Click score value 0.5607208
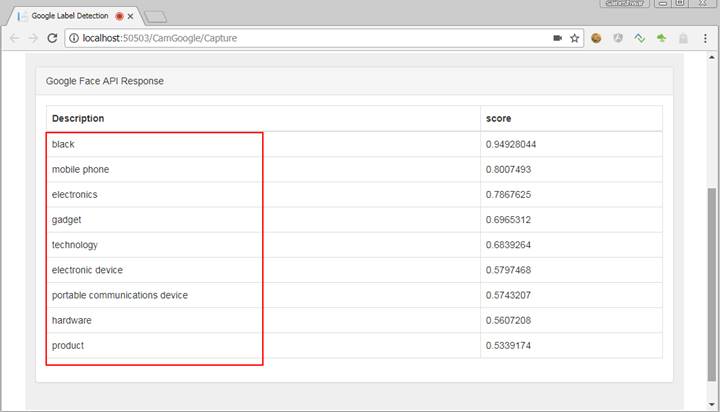The height and width of the screenshot is (412, 720). (508, 320)
